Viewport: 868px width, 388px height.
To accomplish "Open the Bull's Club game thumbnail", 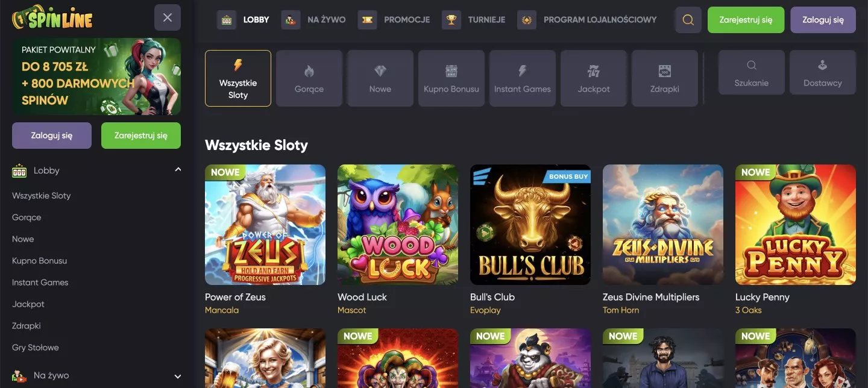I will point(530,225).
